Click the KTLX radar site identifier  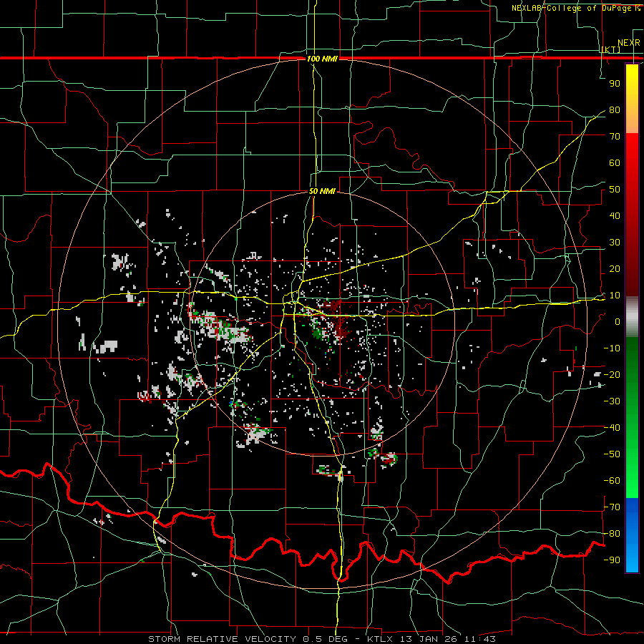[x=381, y=639]
